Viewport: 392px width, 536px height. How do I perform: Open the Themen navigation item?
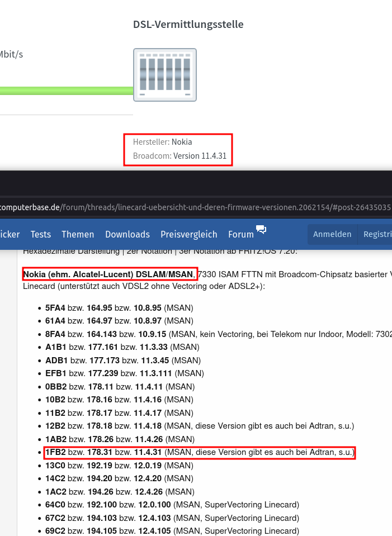[x=78, y=235]
